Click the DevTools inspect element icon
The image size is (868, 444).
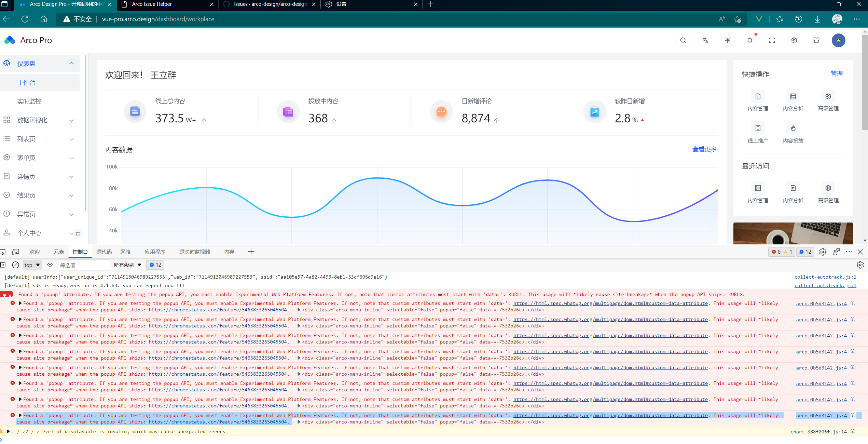pyautogui.click(x=3, y=252)
